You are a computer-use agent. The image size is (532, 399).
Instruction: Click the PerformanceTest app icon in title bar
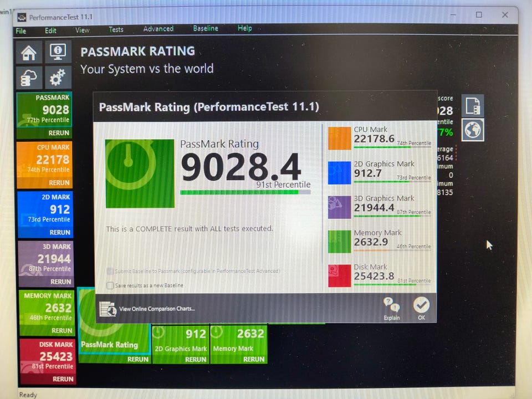22,17
